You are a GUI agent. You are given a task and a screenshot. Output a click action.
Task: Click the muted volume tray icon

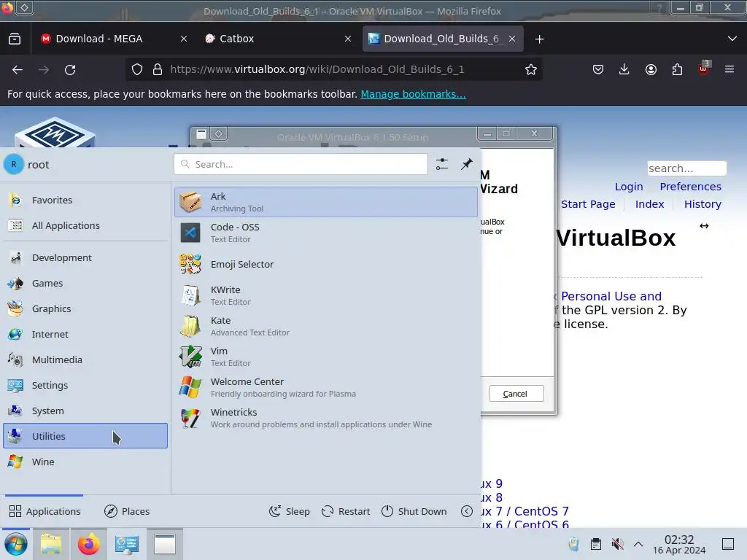[x=617, y=544]
